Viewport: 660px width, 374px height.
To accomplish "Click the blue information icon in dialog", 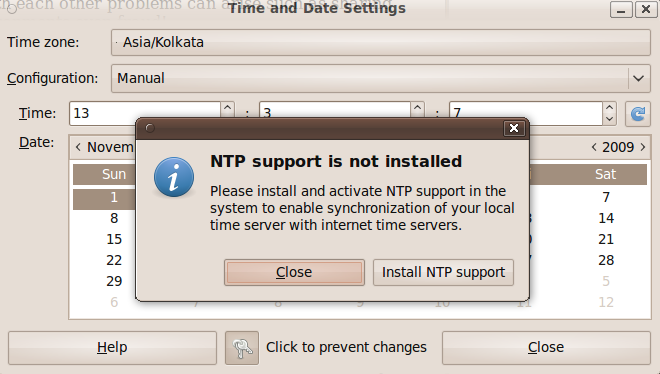I will 174,177.
